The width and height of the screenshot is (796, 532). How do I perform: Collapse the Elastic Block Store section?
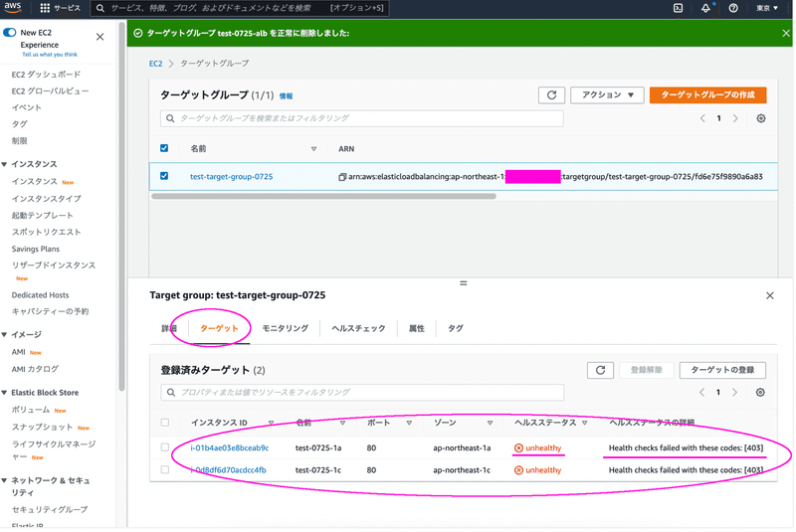[5, 393]
